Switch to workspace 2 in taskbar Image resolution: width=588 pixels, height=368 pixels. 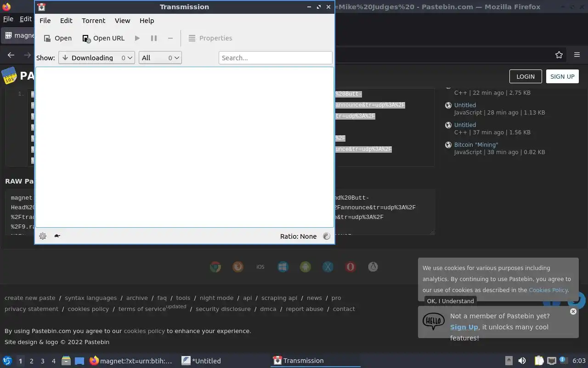31,361
